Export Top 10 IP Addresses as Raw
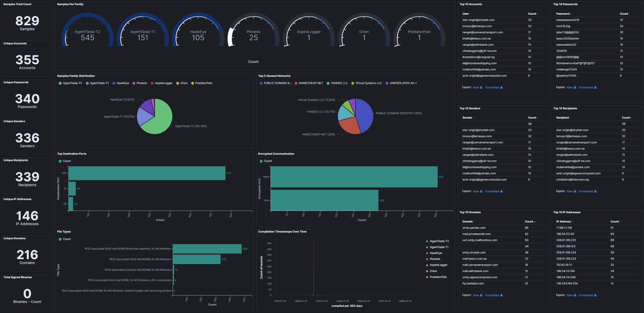This screenshot has height=313, width=644. coord(571,295)
